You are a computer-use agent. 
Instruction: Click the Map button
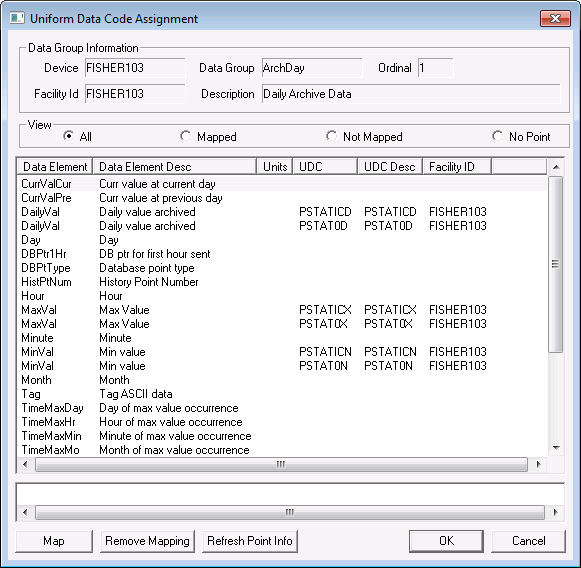point(54,541)
